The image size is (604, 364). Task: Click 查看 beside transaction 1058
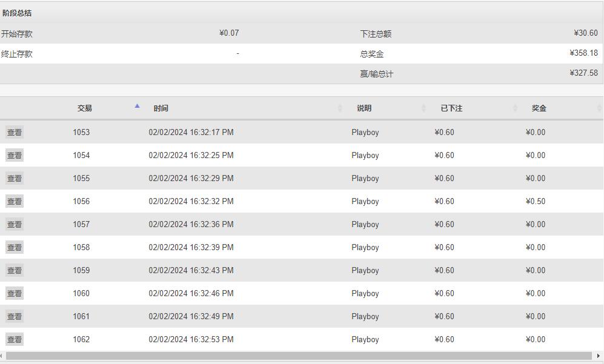click(x=15, y=247)
